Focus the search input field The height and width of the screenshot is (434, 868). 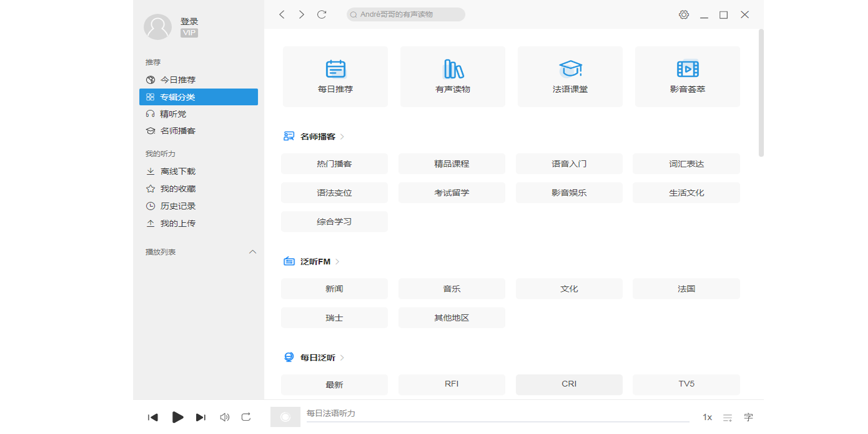click(406, 14)
